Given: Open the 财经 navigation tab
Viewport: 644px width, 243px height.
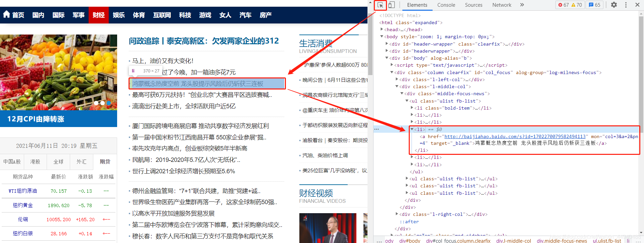Looking at the screenshot, I should click(x=99, y=15).
